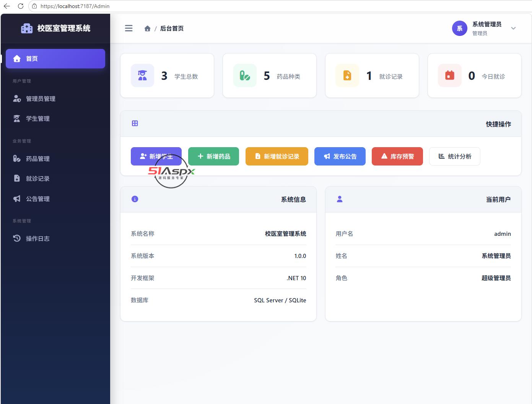Click the 就诊记录 file icon in sidebar
The width and height of the screenshot is (532, 404).
17,178
